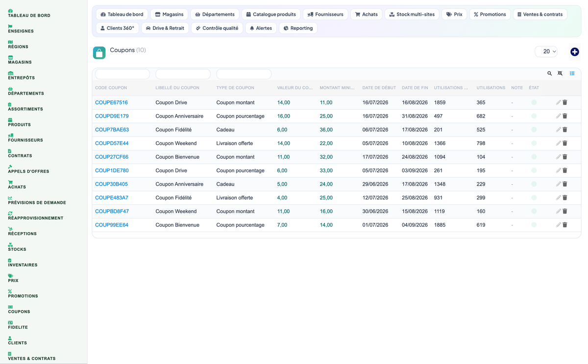Open coupon link COUPD57E44
Screen dimensions: 588x364
point(112,144)
